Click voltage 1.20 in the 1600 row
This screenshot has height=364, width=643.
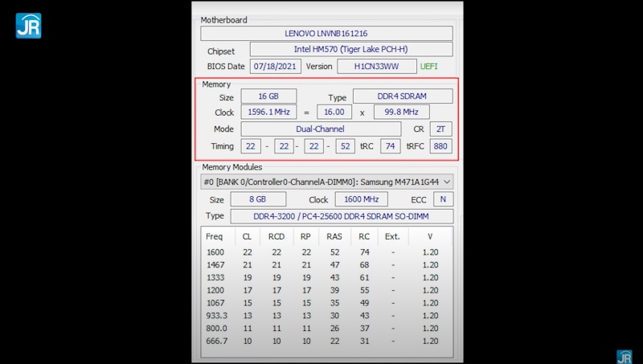[x=430, y=252]
